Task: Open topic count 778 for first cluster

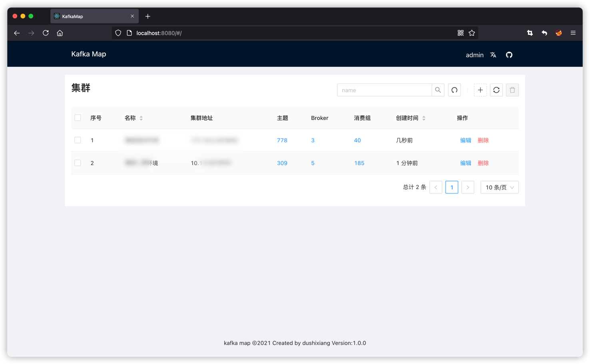Action: 282,140
